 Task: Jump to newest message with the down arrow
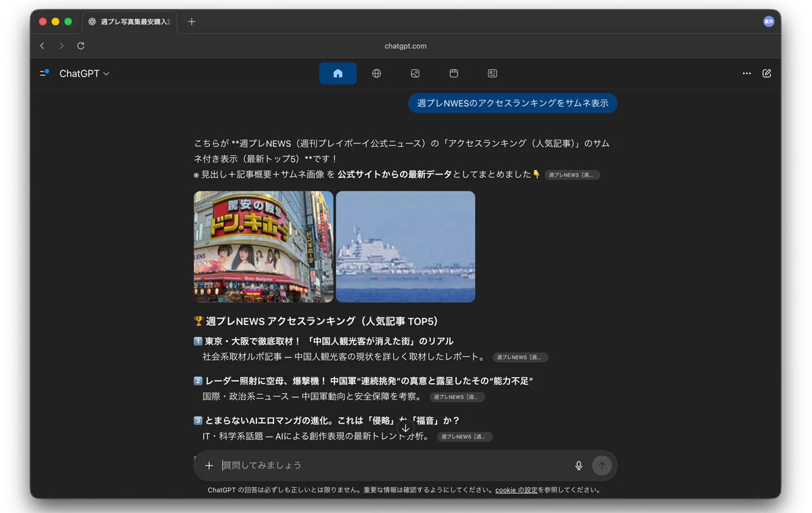[405, 428]
